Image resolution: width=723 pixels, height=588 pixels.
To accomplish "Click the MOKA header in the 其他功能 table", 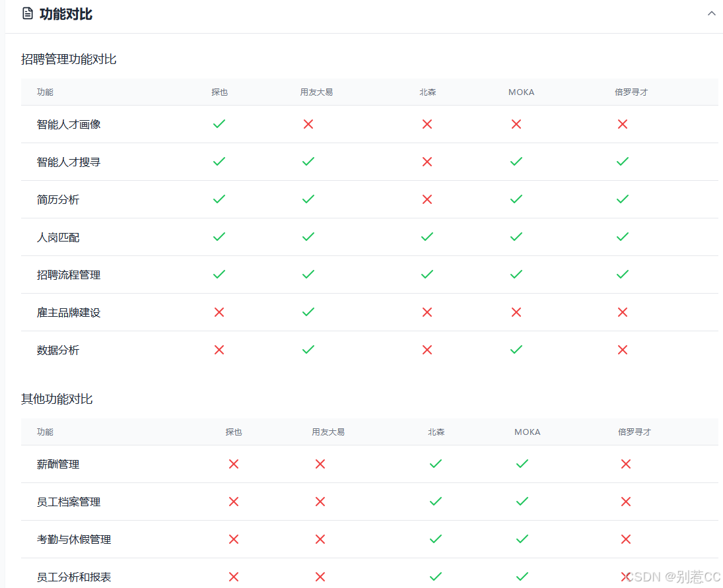I will coord(527,432).
